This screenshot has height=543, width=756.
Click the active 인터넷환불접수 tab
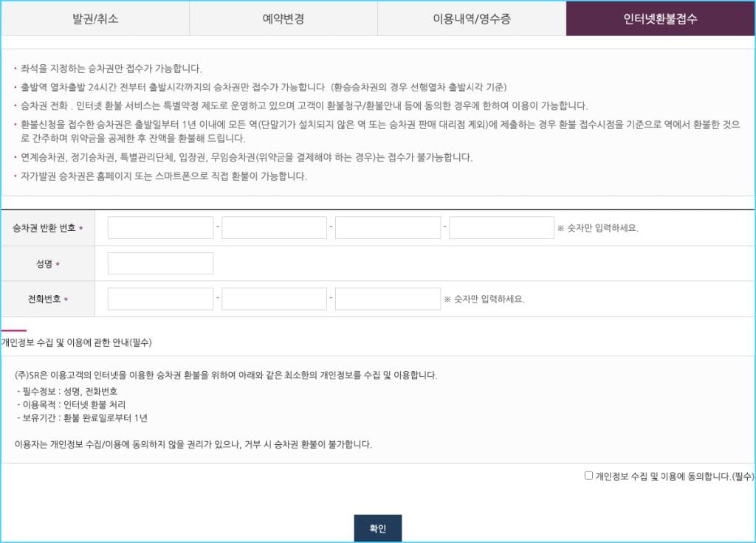[x=661, y=18]
